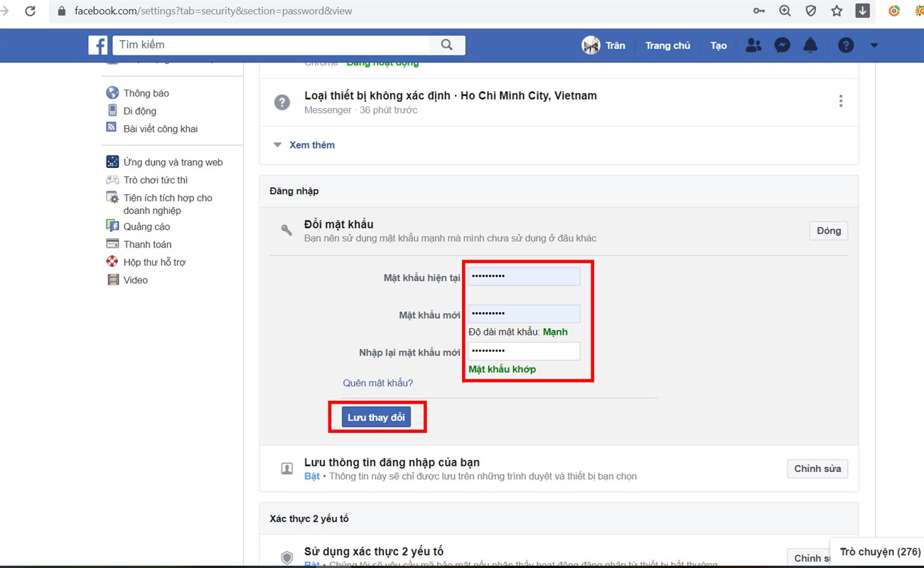
Task: Click the Quên mật khẩu? link
Action: pyautogui.click(x=377, y=383)
